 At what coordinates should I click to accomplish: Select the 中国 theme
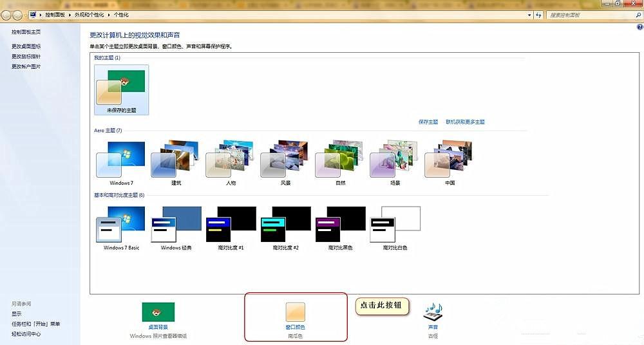[x=450, y=163]
